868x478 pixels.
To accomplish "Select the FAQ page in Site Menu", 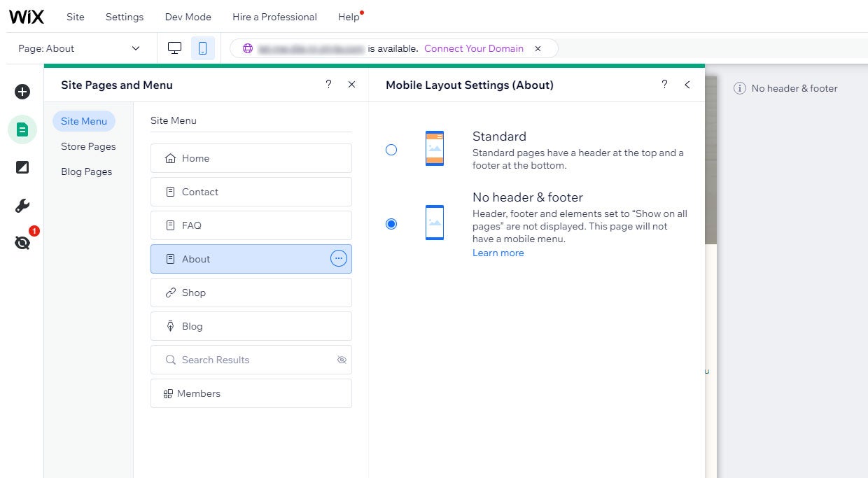I will point(251,225).
